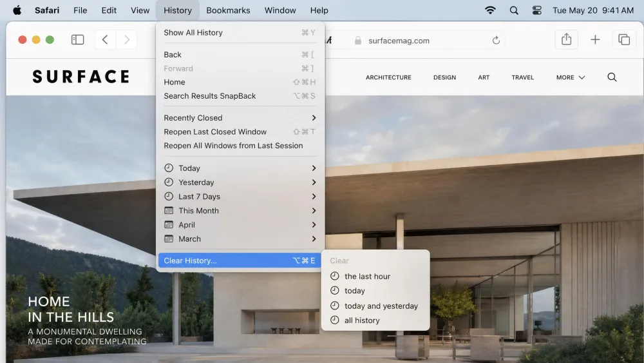The image size is (644, 363).
Task: Open Control Center icon
Action: coord(537,10)
